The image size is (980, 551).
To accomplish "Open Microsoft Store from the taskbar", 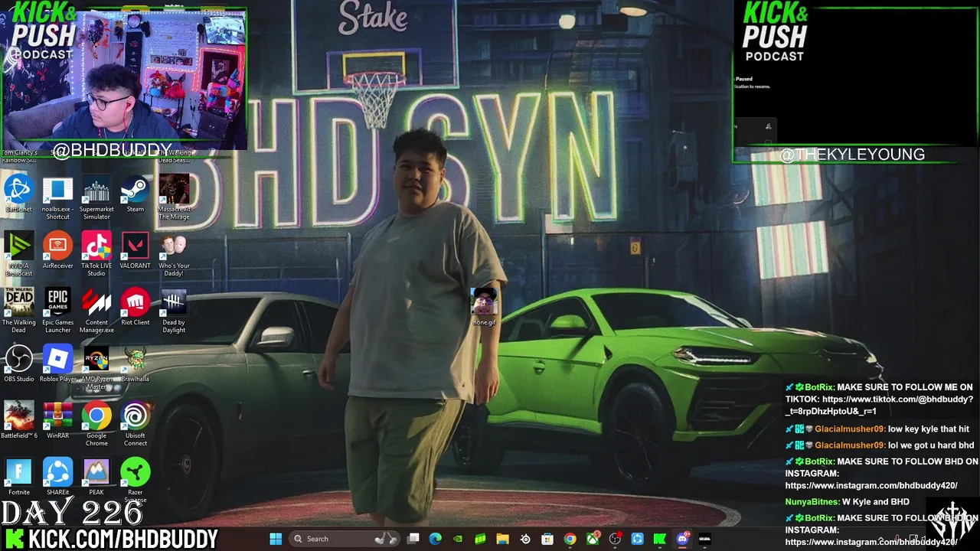I will coord(547,539).
